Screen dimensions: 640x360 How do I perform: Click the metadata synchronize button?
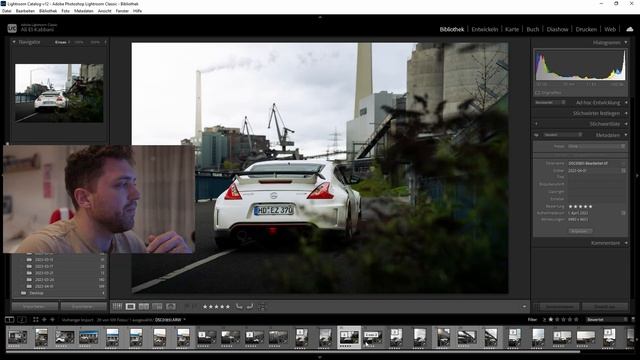click(x=560, y=307)
